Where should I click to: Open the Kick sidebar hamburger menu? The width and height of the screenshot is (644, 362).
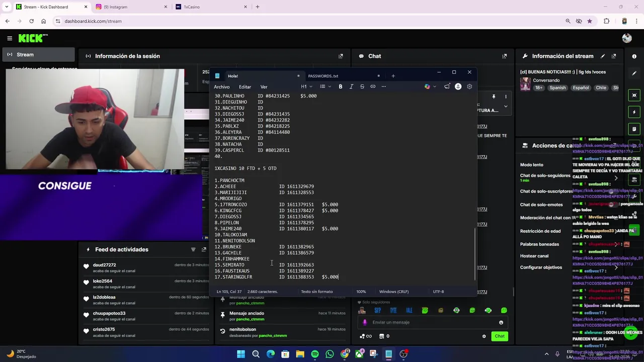pos(10,38)
